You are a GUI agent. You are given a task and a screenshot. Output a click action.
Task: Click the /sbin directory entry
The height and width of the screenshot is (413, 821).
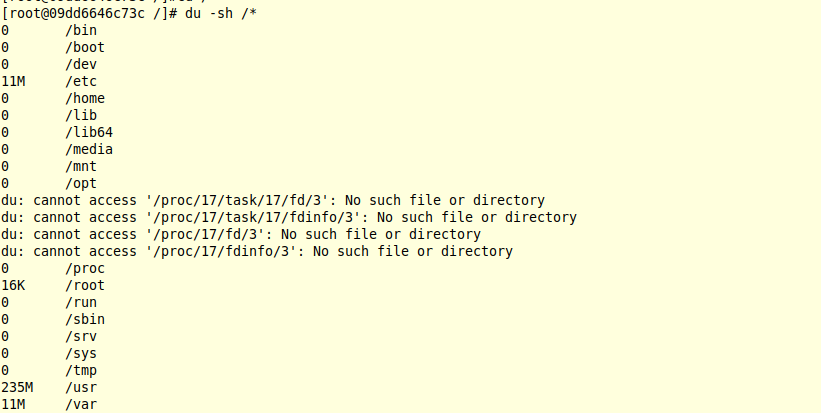pyautogui.click(x=85, y=319)
